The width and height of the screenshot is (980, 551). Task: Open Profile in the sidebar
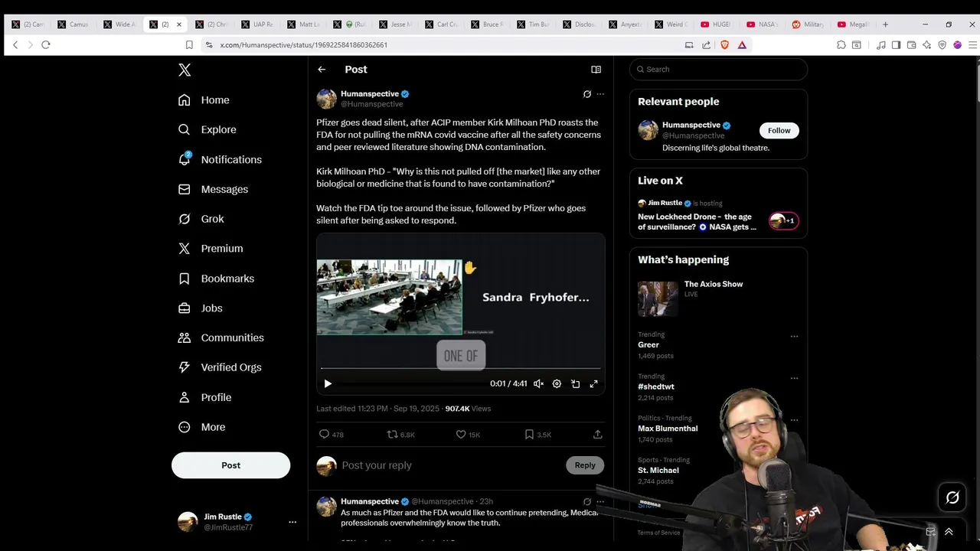click(204, 397)
